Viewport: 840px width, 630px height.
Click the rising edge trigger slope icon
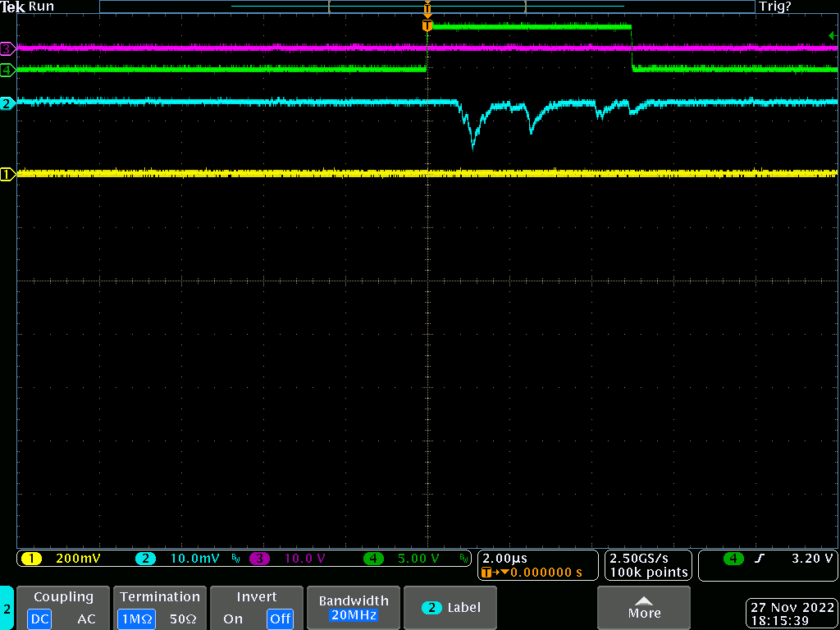(760, 559)
